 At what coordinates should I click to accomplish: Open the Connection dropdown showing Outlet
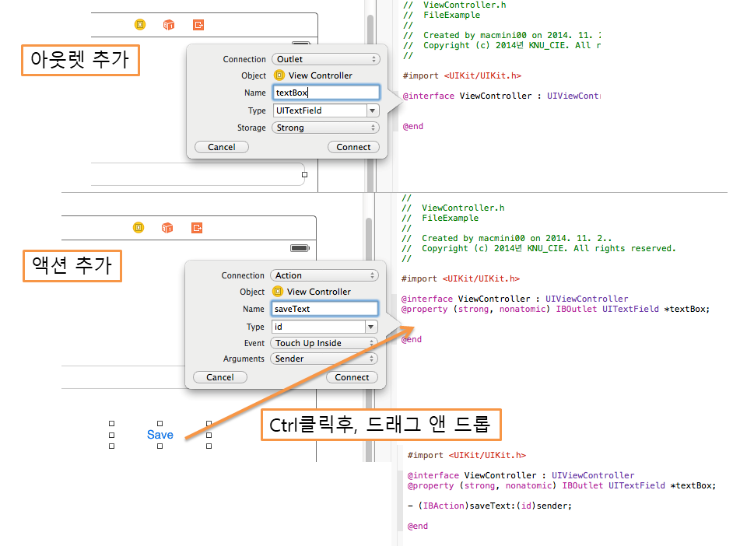pos(325,59)
